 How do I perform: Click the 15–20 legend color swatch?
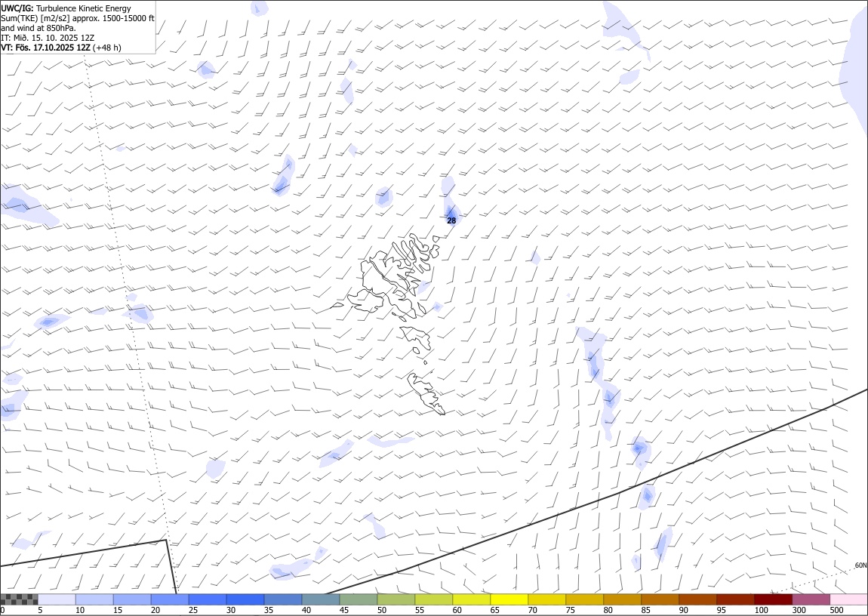[x=132, y=599]
